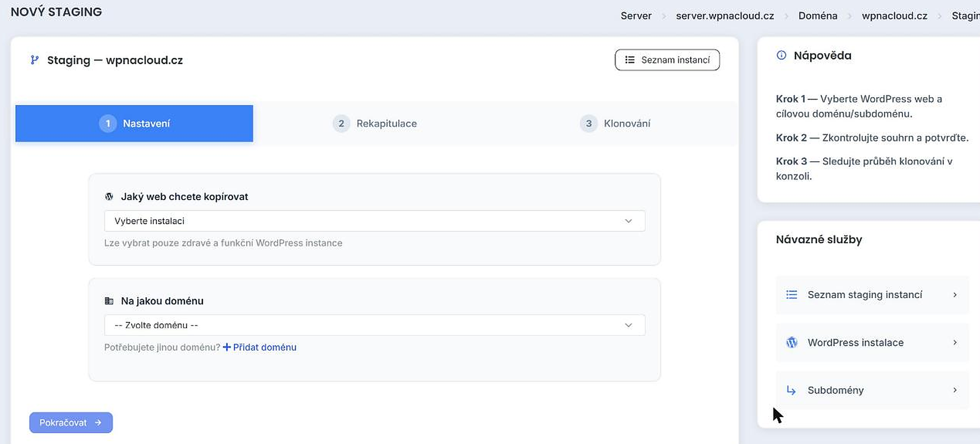The height and width of the screenshot is (444, 980).
Task: Click the Lze vybrat pouze zdravé hint text
Action: (x=223, y=243)
